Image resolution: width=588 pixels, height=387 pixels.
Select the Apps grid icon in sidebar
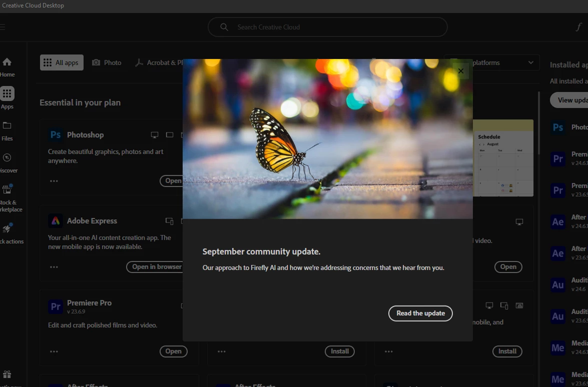coord(7,93)
